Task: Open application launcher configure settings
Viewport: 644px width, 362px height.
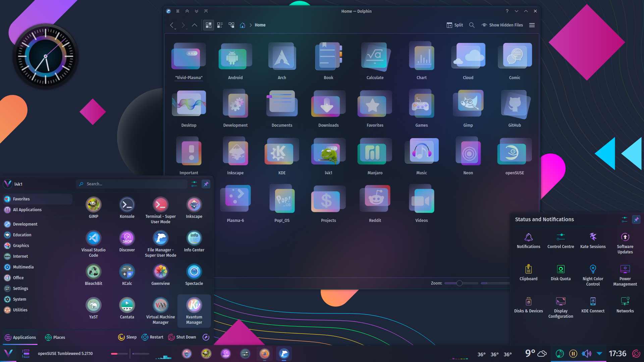Action: (x=194, y=184)
